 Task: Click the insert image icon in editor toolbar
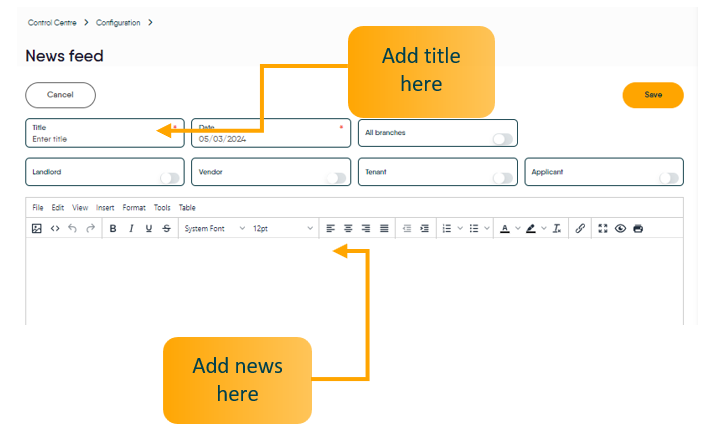37,229
